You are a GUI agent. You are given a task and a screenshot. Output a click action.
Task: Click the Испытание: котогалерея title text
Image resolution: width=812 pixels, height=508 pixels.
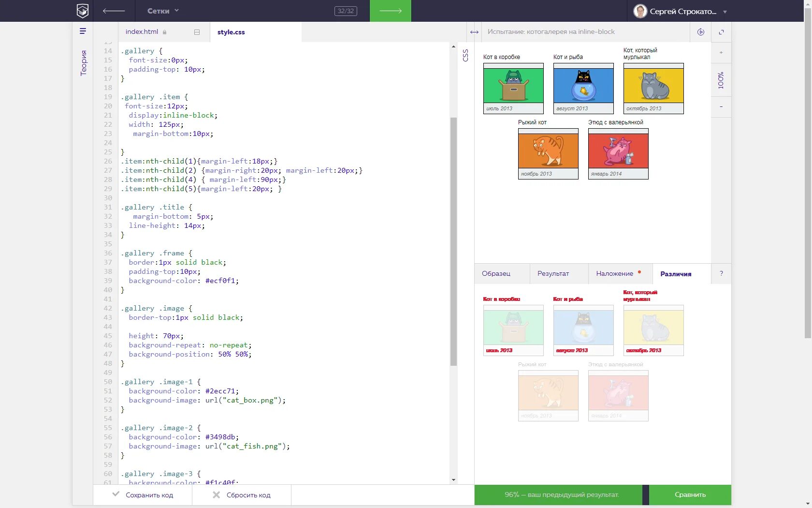pyautogui.click(x=551, y=31)
